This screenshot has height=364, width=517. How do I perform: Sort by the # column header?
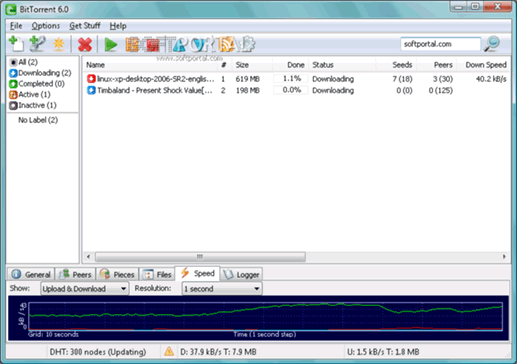(x=224, y=65)
